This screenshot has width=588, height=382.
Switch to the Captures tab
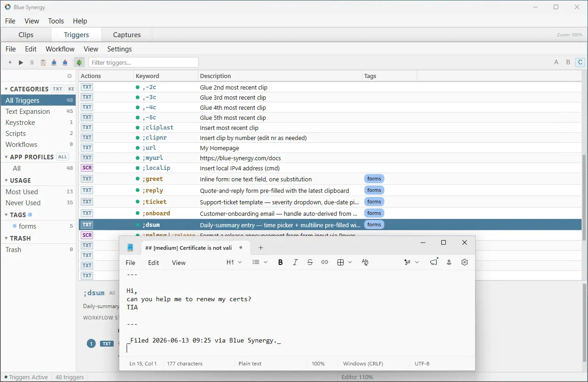click(x=127, y=34)
